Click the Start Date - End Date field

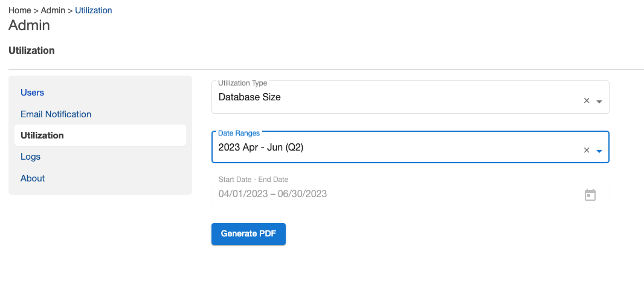tap(393, 194)
